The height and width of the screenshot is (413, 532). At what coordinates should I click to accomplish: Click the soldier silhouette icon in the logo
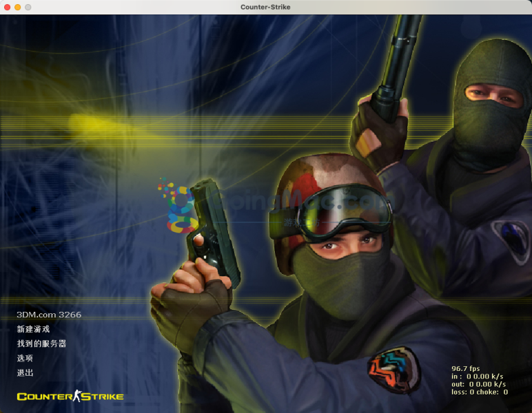(x=77, y=396)
